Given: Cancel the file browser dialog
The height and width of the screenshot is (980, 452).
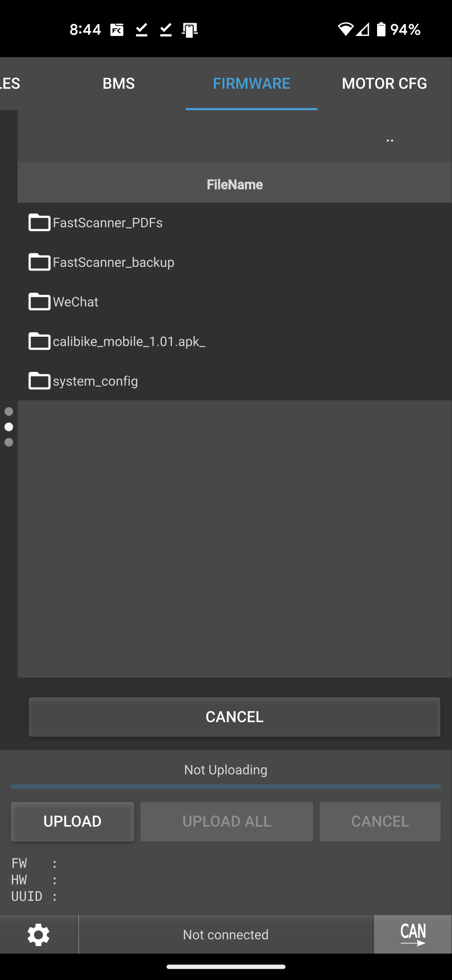Looking at the screenshot, I should click(234, 717).
